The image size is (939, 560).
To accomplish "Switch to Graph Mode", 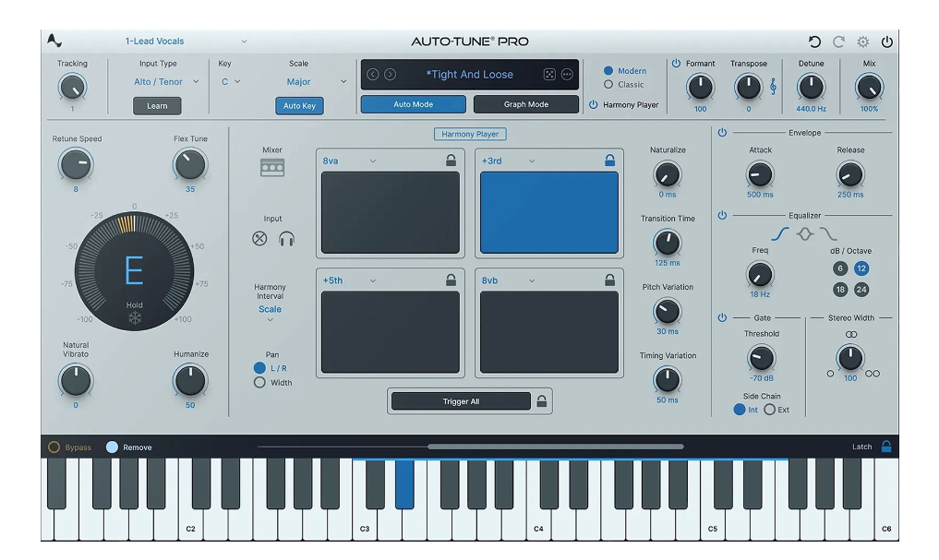I will [x=525, y=104].
